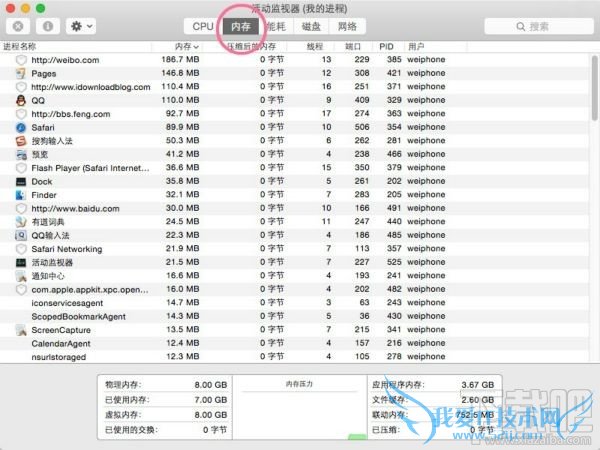The image size is (600, 450).
Task: Toggle sort order on 内存 column
Action: (177, 47)
